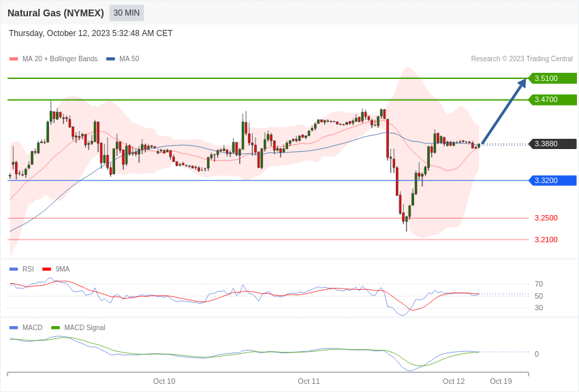This screenshot has height=392, width=579.
Task: Click the blue MA 50 legend swatch
Action: 110,59
